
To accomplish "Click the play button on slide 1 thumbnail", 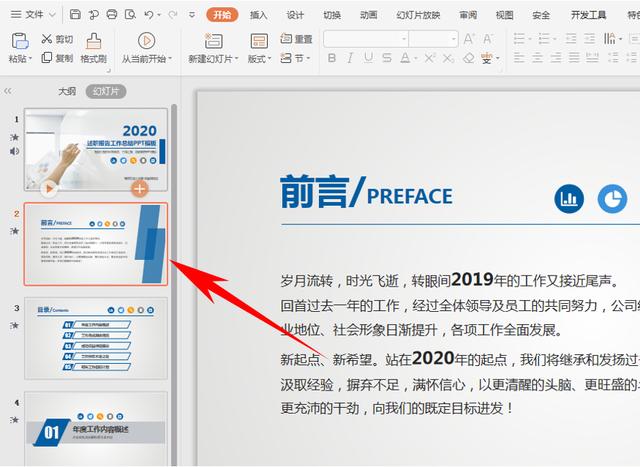I will 49,189.
